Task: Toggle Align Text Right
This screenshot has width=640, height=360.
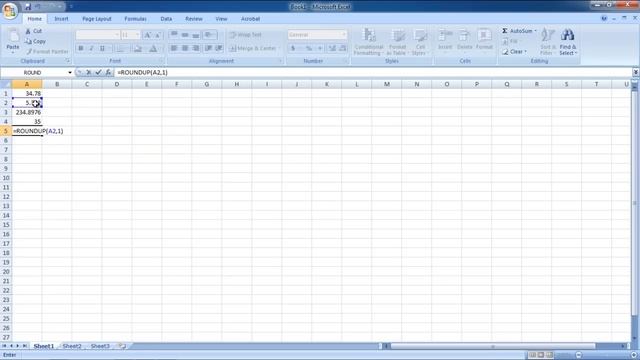Action: click(196, 49)
